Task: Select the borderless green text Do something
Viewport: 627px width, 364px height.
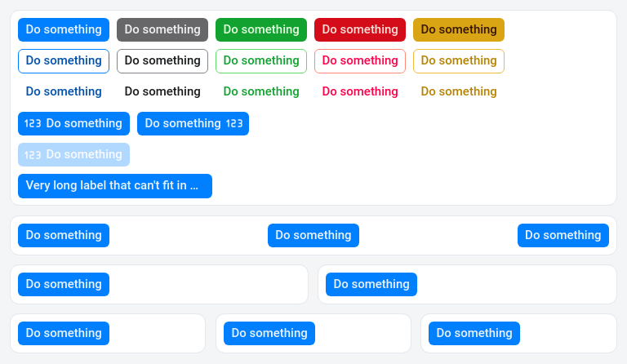Action: click(261, 92)
